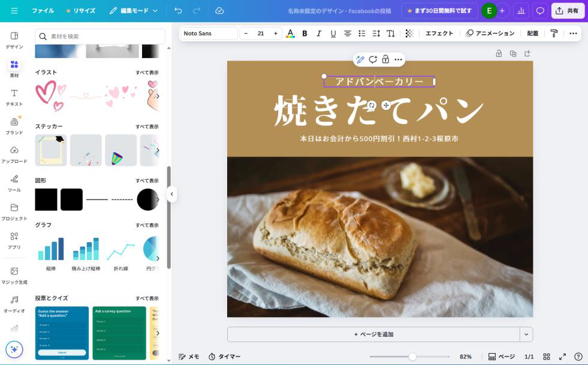The width and height of the screenshot is (588, 365).
Task: Open the 82% zoom level menu
Action: [x=465, y=357]
